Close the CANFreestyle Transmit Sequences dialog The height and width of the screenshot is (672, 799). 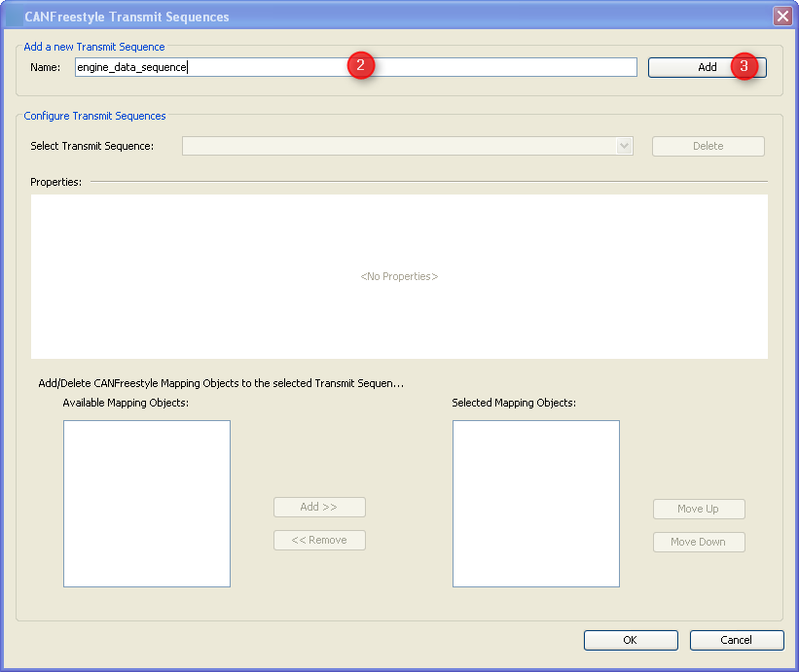tap(781, 16)
